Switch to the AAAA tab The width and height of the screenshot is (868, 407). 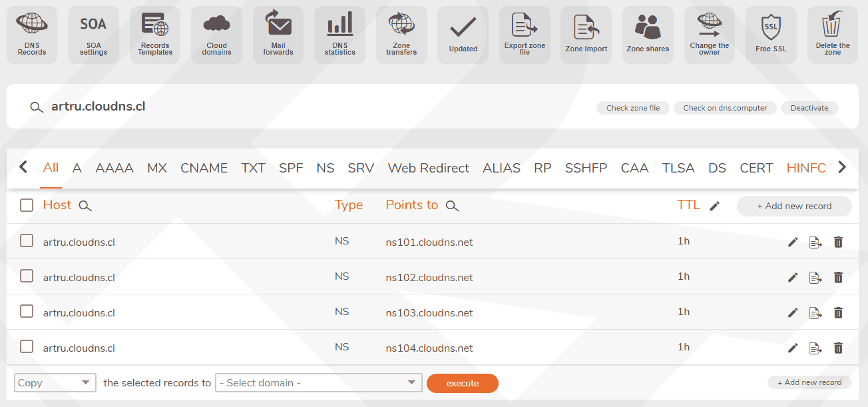(114, 168)
